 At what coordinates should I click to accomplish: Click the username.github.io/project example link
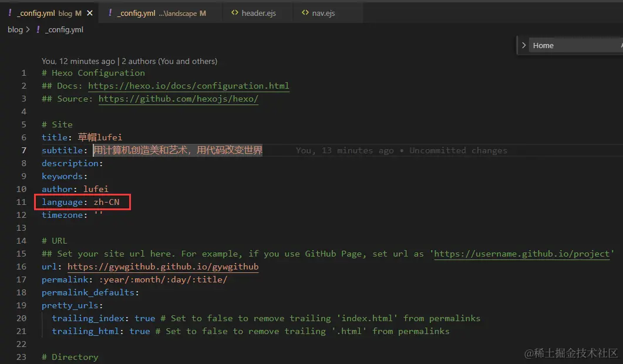click(x=524, y=254)
